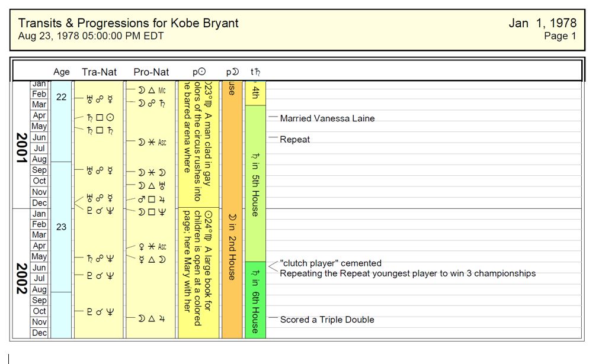Click the Saturn square Saturn transit symbol
599x364 pixels.
(x=98, y=129)
